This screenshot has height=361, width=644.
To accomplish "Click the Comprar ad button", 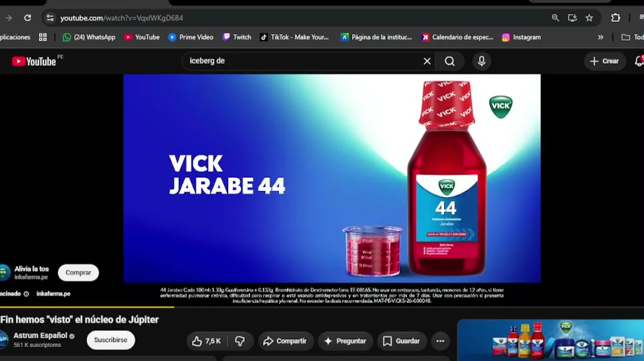I will (x=78, y=273).
